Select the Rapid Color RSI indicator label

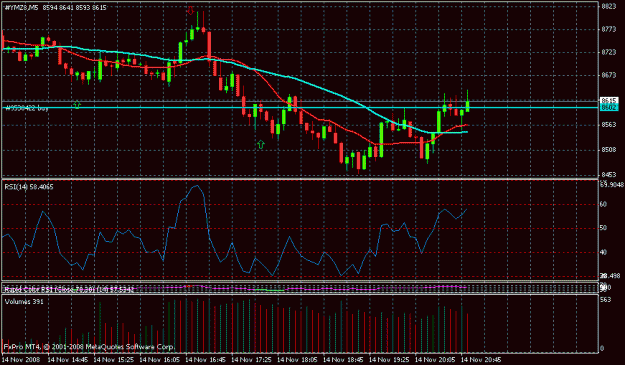[x=69, y=289]
